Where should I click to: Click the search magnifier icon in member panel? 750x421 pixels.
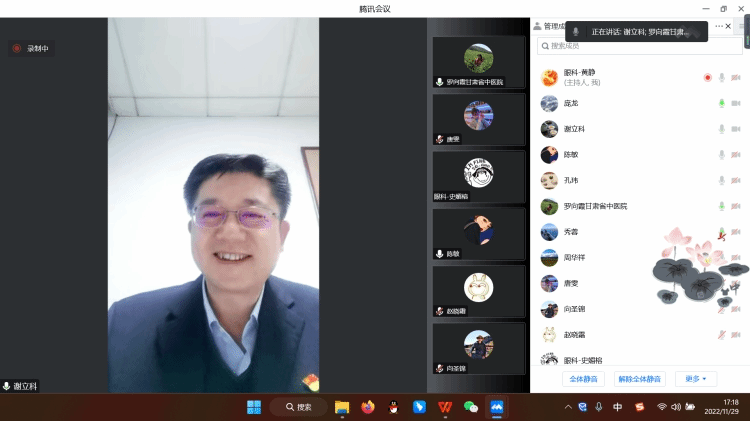(545, 46)
